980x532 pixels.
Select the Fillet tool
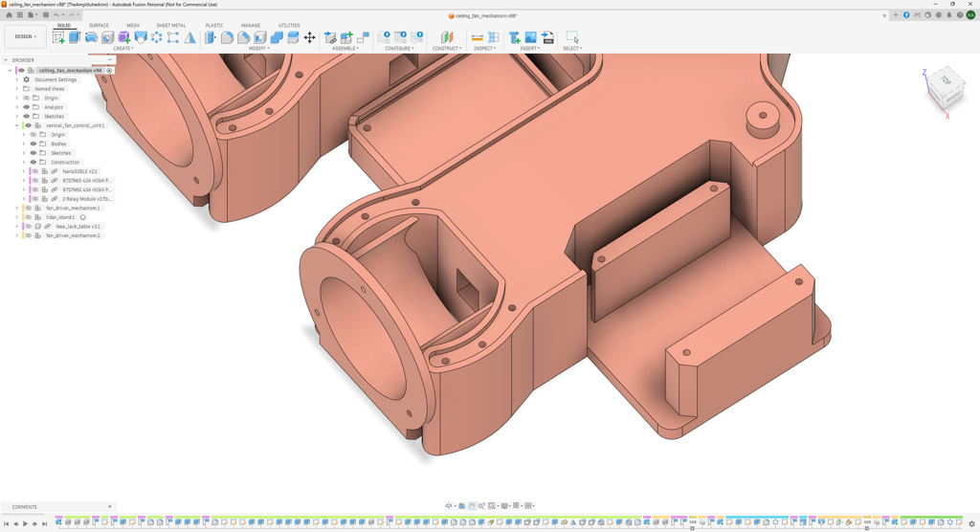(x=227, y=37)
